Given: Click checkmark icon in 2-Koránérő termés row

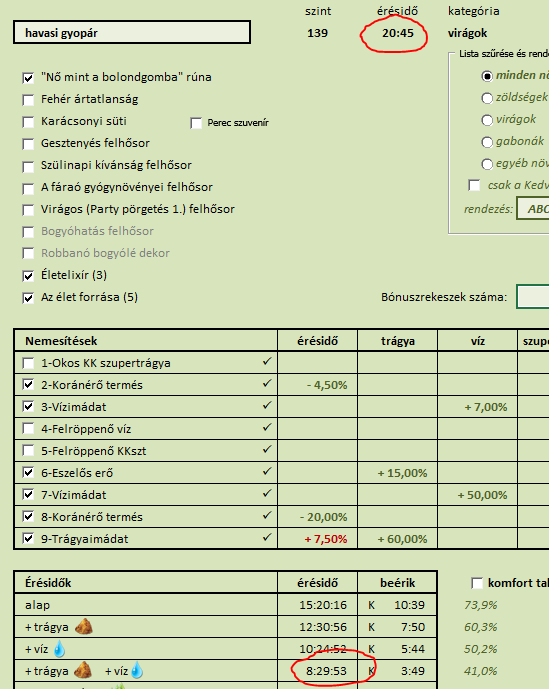Looking at the screenshot, I should (x=267, y=383).
